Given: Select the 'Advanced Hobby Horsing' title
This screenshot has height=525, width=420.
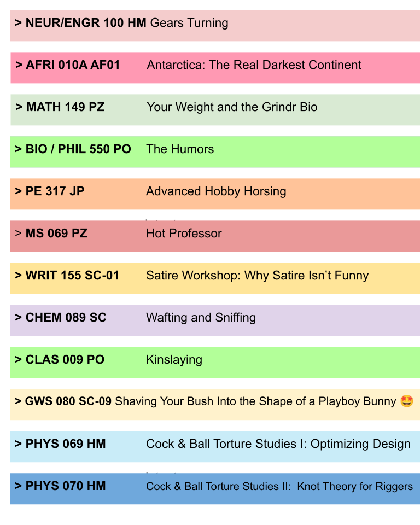Looking at the screenshot, I should click(216, 191).
